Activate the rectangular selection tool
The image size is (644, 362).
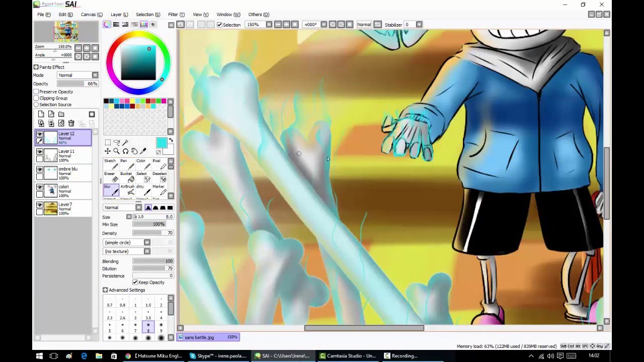pyautogui.click(x=108, y=143)
